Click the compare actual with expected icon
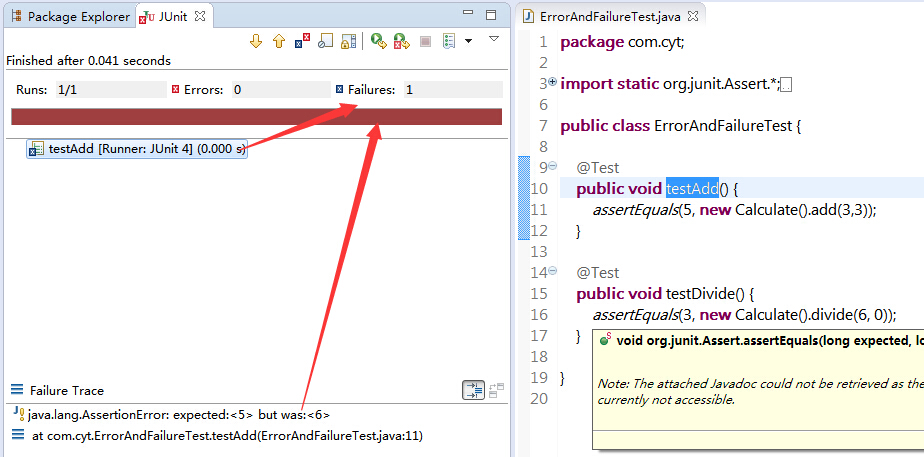The width and height of the screenshot is (924, 457). click(x=496, y=390)
